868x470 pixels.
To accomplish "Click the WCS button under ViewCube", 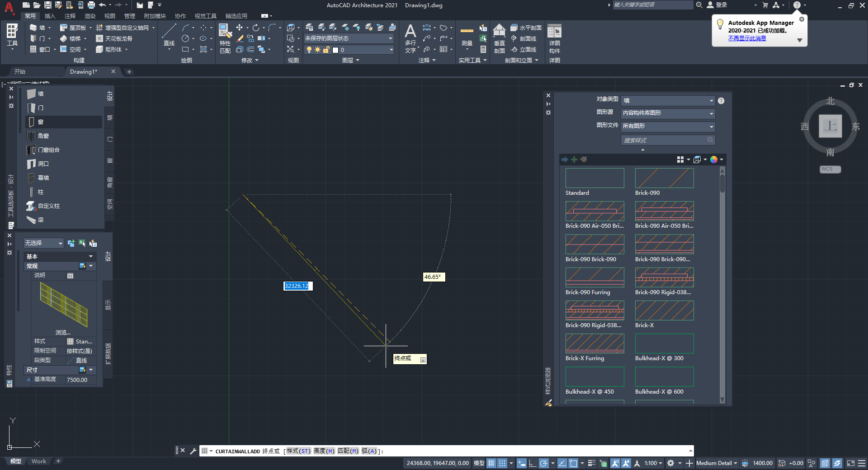I will click(830, 169).
